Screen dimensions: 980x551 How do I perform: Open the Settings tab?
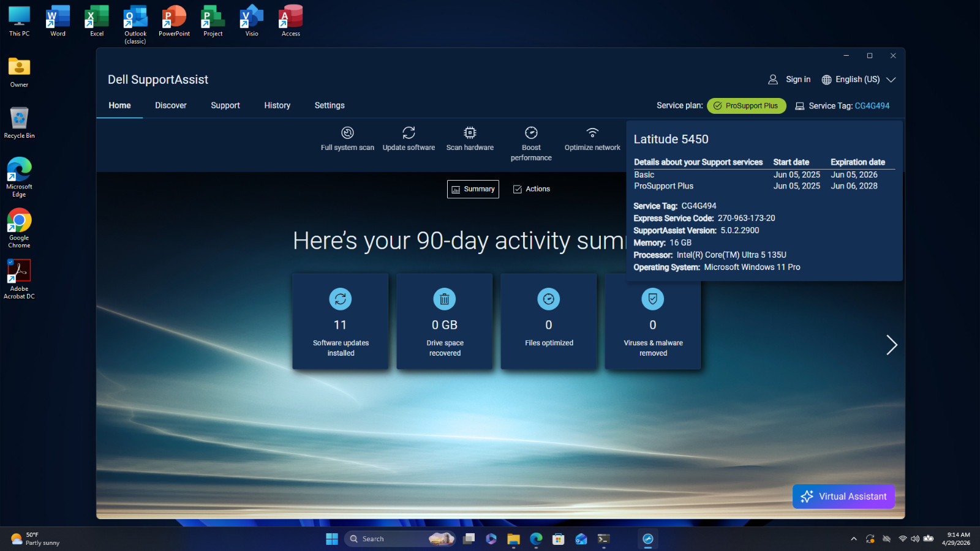click(330, 105)
